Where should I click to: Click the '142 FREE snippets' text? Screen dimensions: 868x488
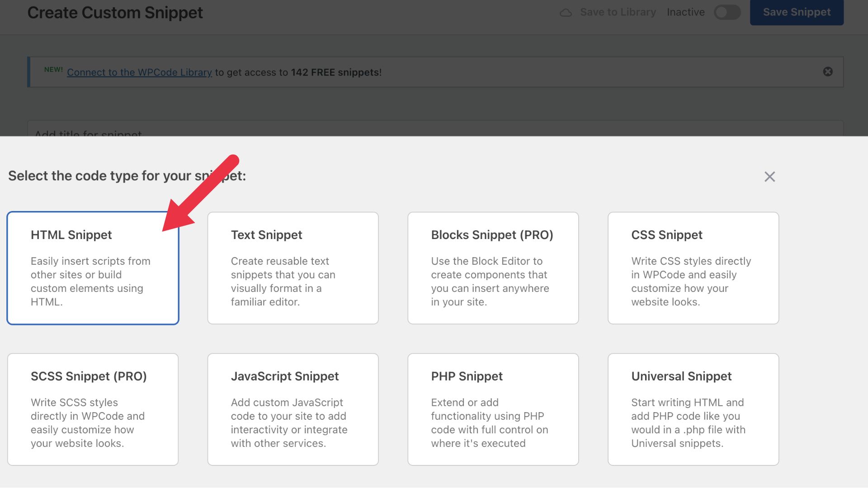(335, 72)
